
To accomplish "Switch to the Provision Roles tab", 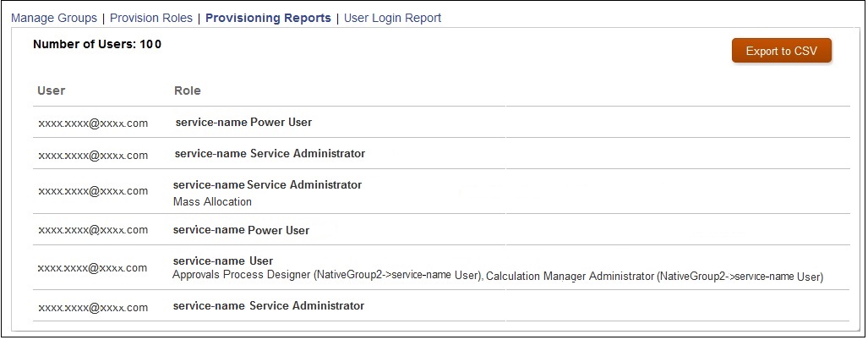I will click(151, 18).
